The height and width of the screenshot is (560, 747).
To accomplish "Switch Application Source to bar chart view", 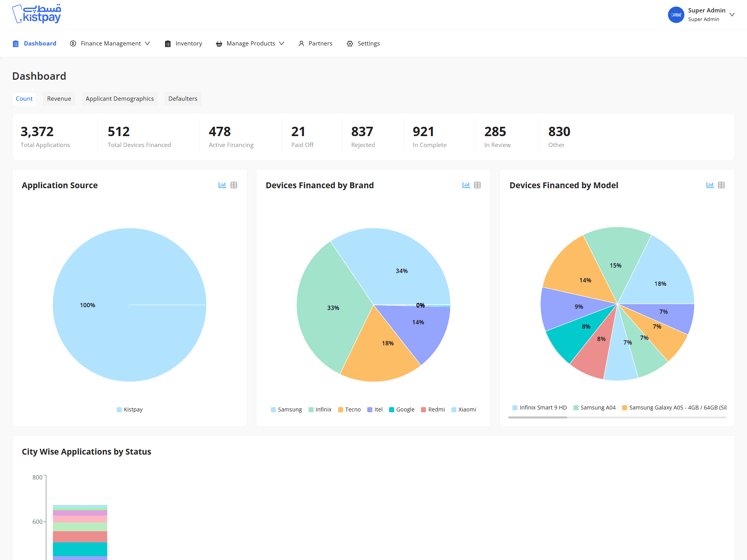I will pos(222,185).
